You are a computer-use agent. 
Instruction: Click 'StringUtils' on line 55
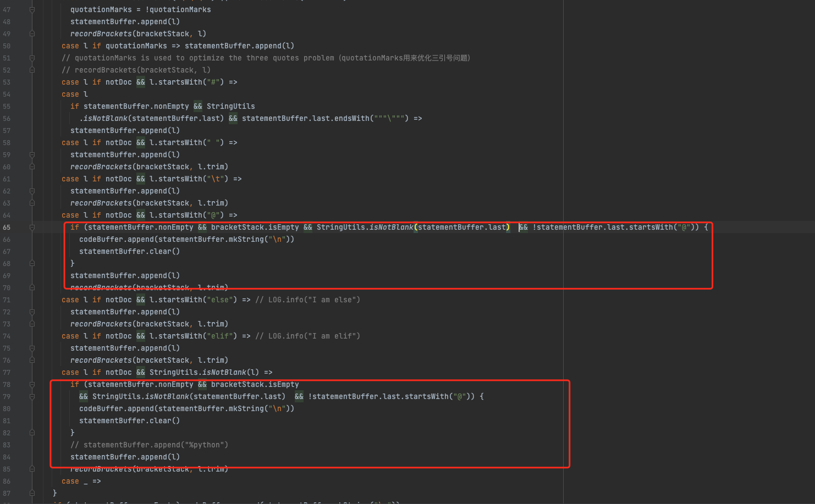231,107
